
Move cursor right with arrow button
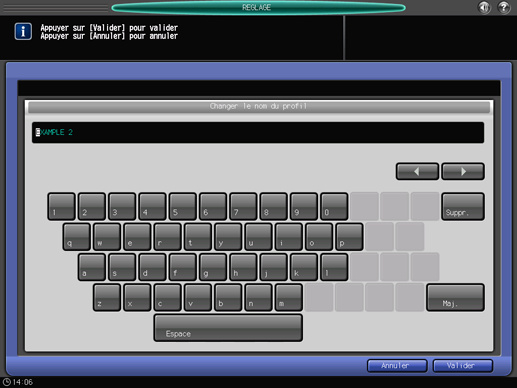coord(463,171)
